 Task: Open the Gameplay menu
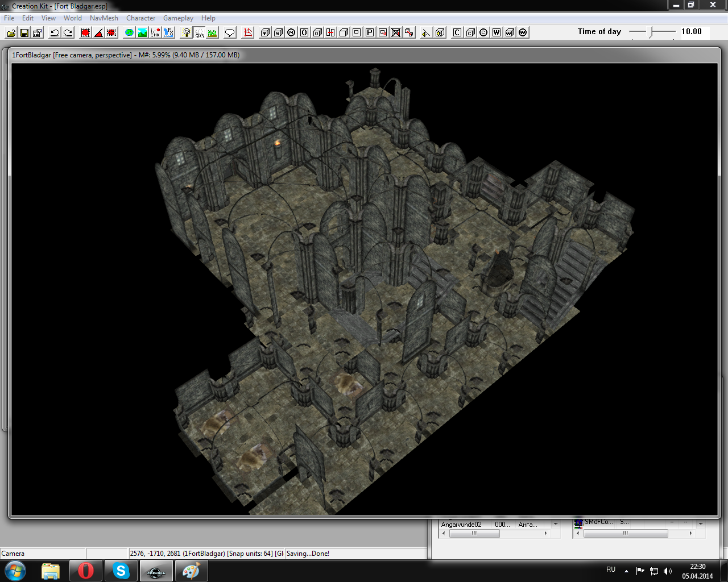point(178,18)
